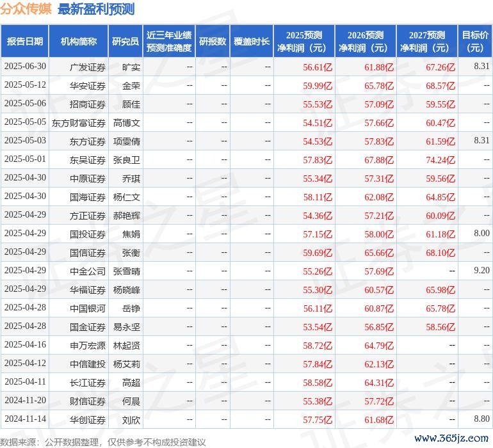Image resolution: width=493 pixels, height=448 pixels.
Task: Click analyst name 杨艾莉
Action: pyautogui.click(x=127, y=364)
